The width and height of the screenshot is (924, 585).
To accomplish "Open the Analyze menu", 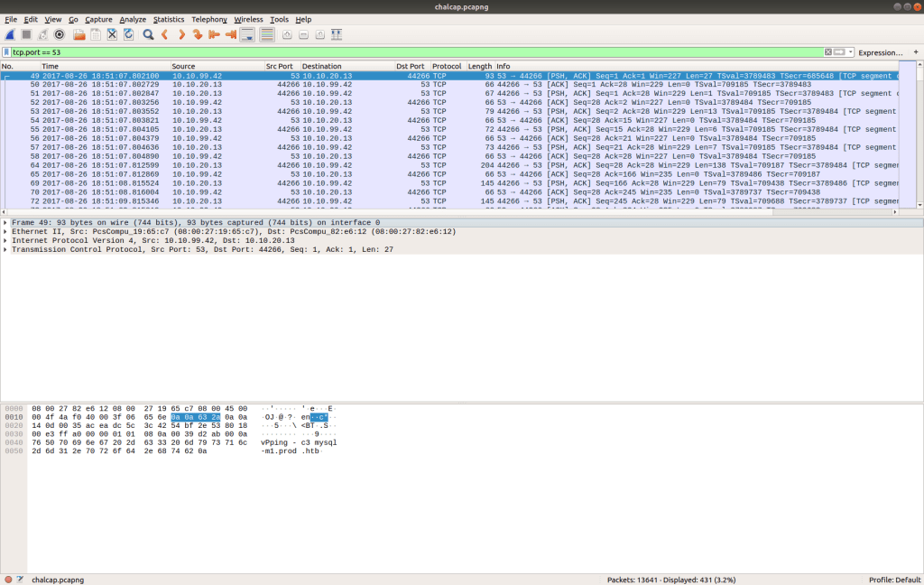I will (133, 19).
